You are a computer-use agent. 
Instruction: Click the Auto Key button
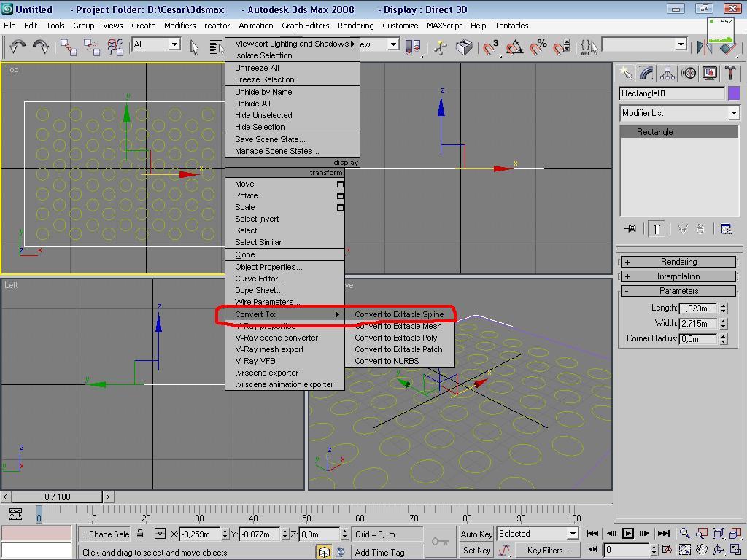pos(476,534)
